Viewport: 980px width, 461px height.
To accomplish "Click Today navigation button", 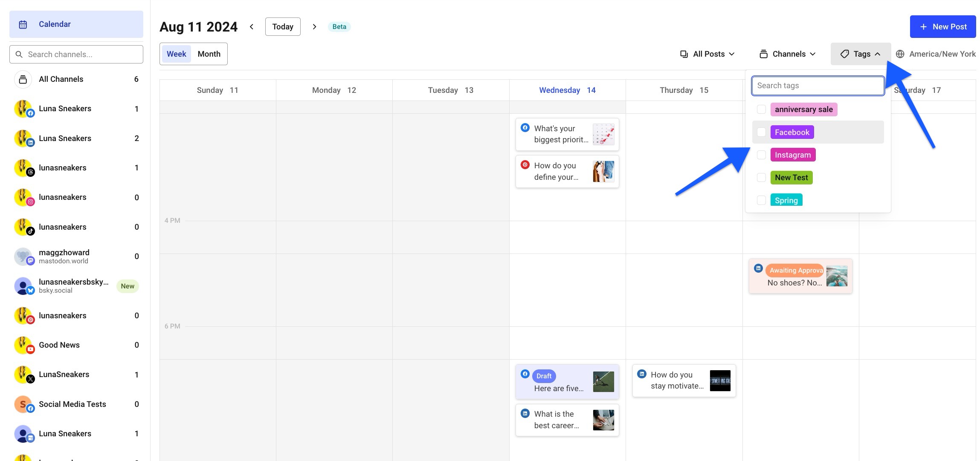I will click(282, 27).
